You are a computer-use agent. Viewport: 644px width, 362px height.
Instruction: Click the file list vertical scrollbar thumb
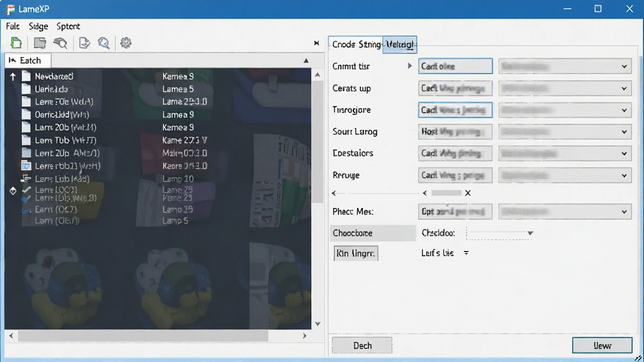[x=317, y=141]
